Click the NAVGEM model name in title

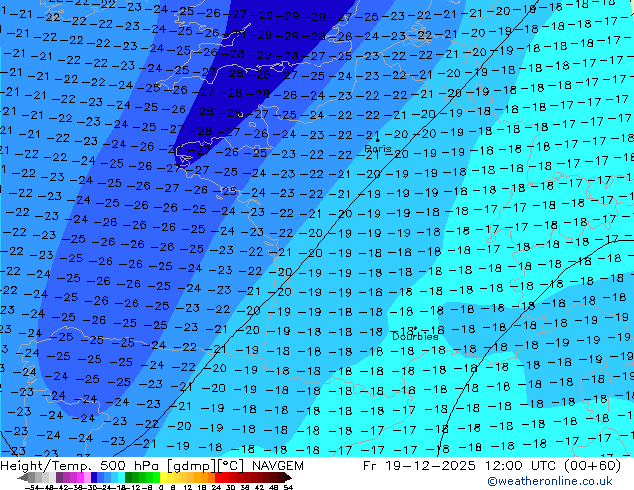[x=277, y=466]
